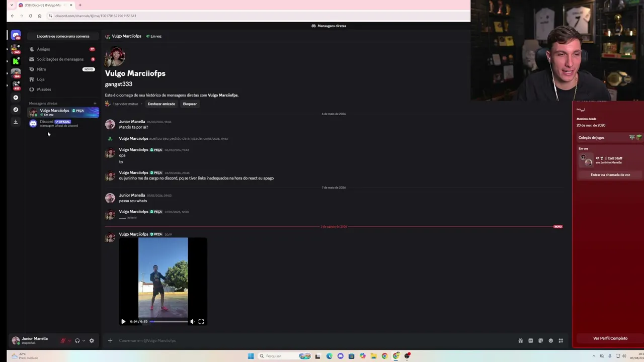Open Coleção de jogos section
This screenshot has height=362, width=644.
tap(610, 137)
